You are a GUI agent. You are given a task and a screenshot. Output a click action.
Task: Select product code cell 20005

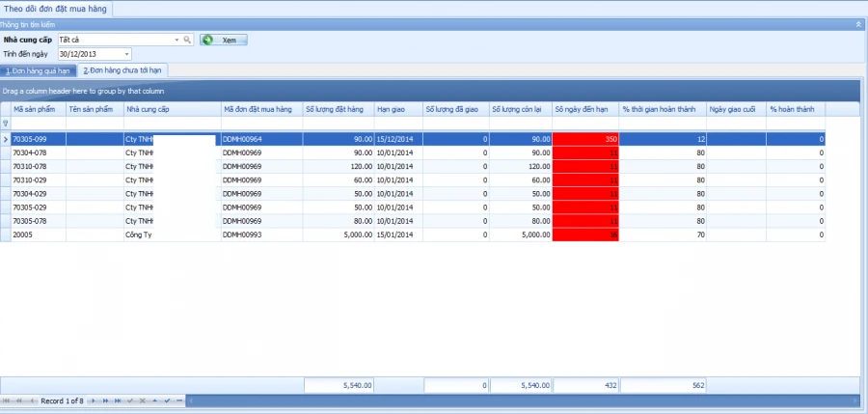(39, 235)
